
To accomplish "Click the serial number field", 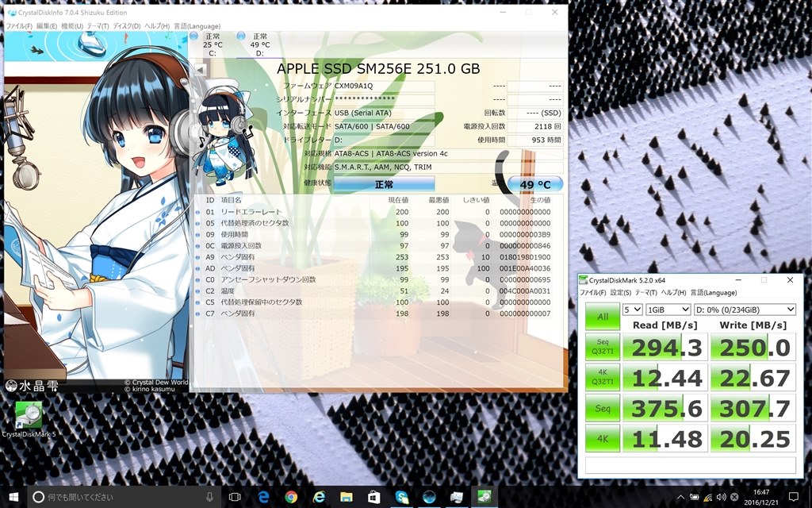I will click(384, 99).
